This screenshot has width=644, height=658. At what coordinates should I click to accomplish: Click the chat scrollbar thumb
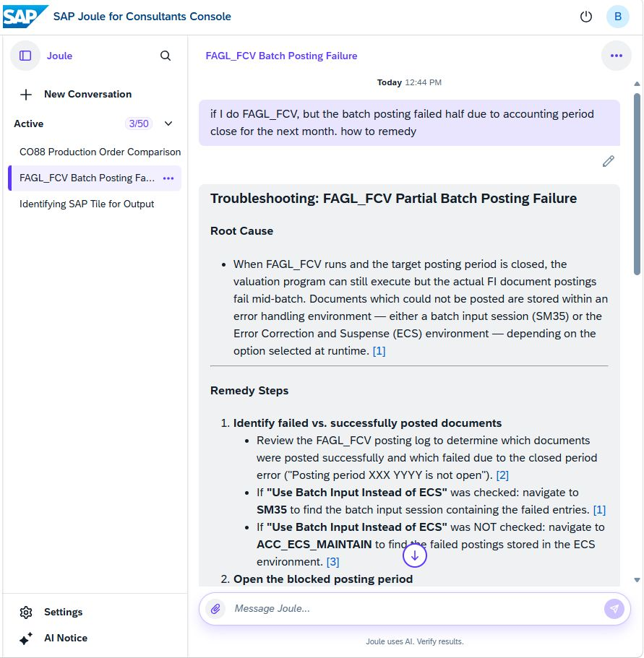coord(637,183)
